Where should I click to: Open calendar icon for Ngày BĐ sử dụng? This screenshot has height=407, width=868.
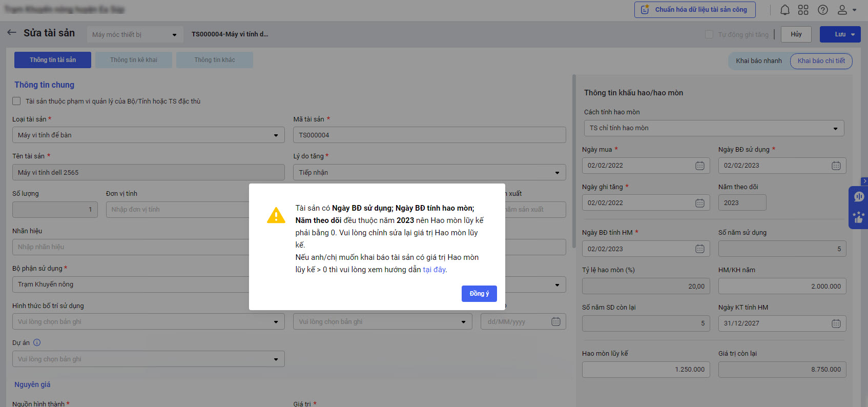pos(836,166)
